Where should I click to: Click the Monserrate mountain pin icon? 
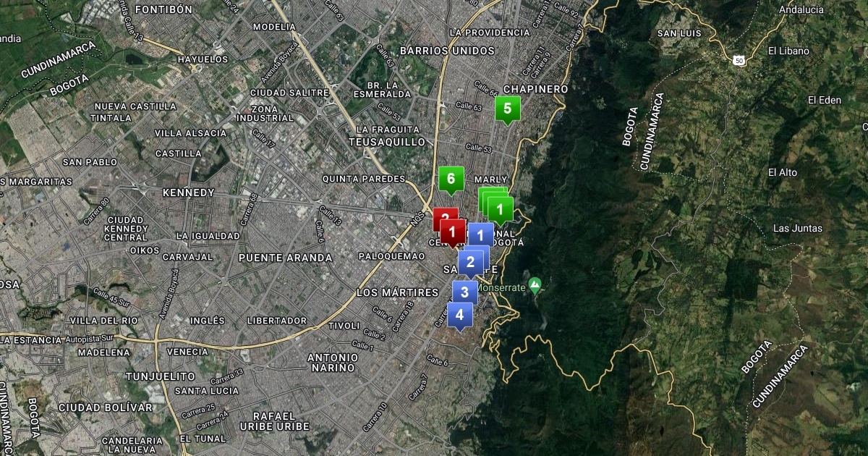pos(535,284)
